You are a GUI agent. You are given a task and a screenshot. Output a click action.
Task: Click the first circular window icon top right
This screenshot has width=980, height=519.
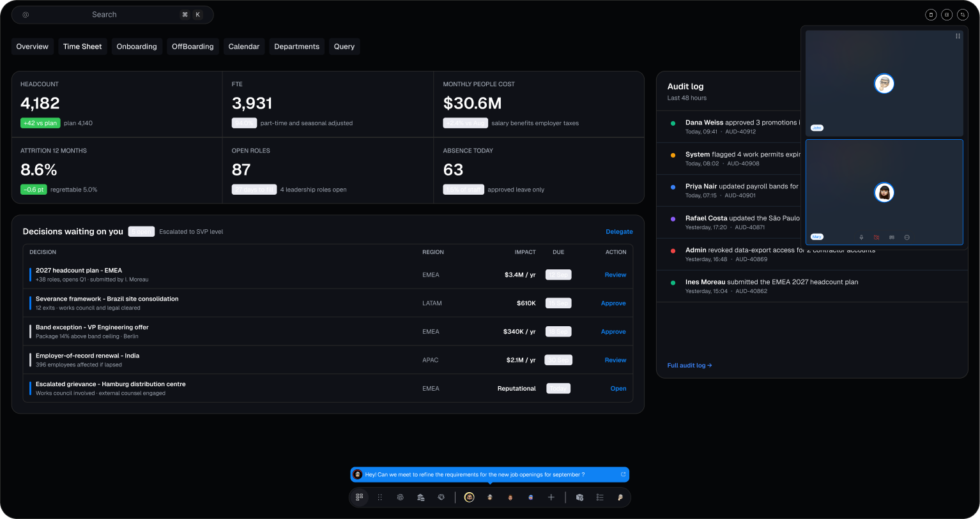931,15
